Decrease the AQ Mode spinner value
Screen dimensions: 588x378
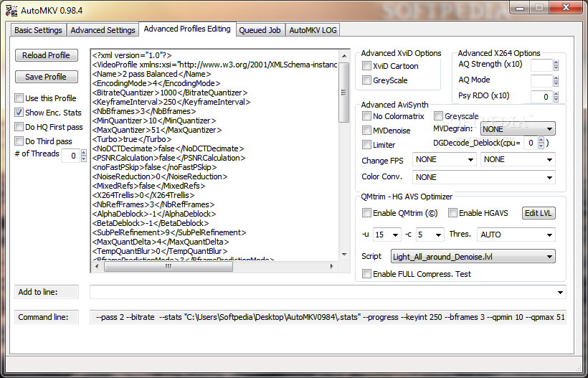pyautogui.click(x=556, y=84)
